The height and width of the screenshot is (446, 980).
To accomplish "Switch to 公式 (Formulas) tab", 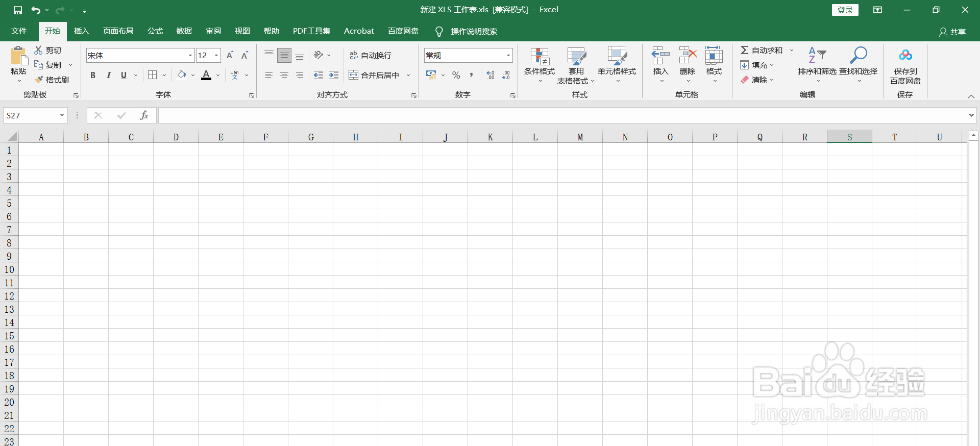I will 155,31.
